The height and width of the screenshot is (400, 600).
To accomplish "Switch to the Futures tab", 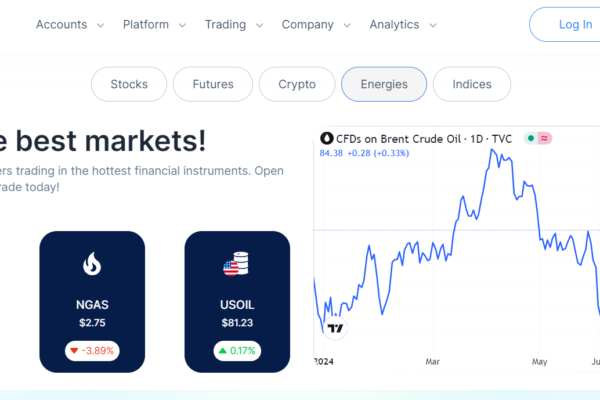I will coord(213,84).
